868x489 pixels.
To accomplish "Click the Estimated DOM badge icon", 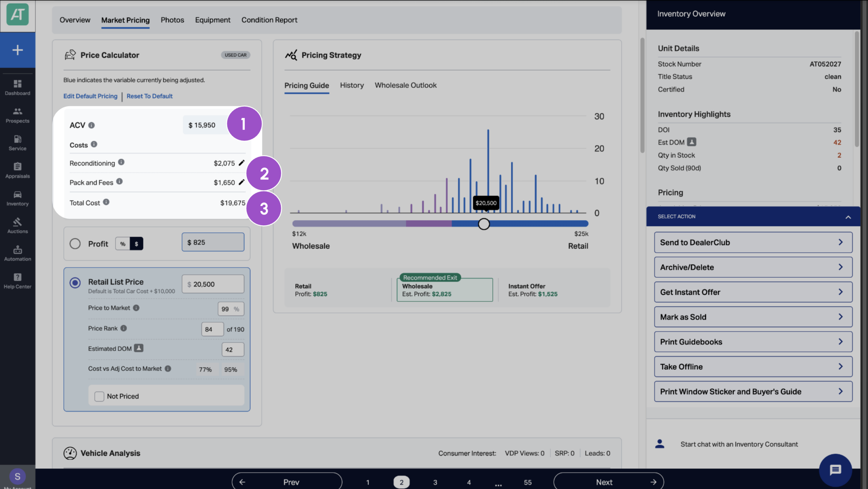I will click(x=139, y=348).
